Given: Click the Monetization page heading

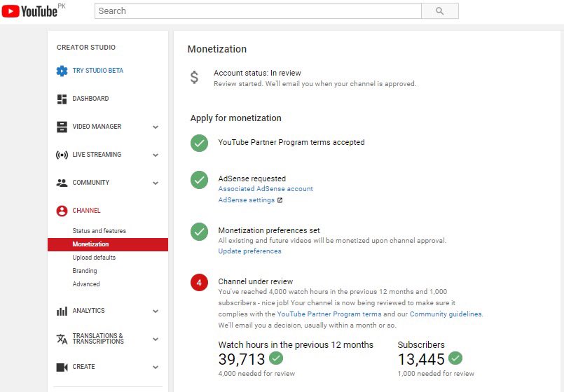Looking at the screenshot, I should (x=217, y=49).
